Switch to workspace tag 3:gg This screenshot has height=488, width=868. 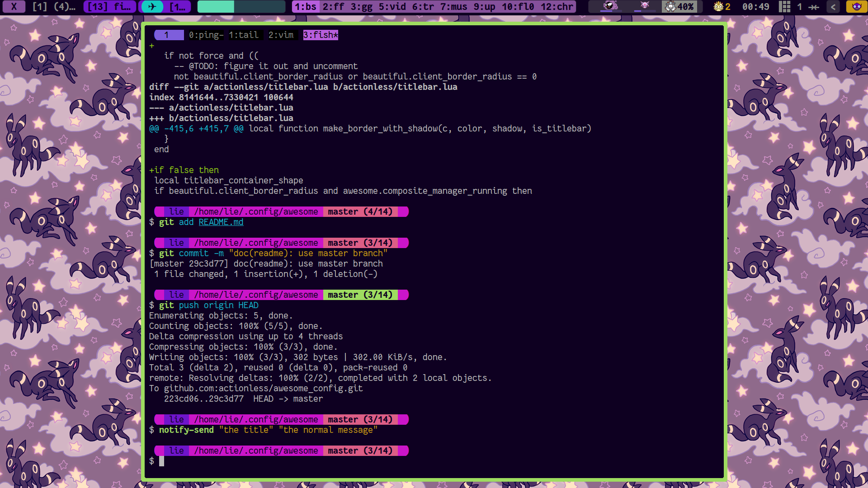[361, 6]
